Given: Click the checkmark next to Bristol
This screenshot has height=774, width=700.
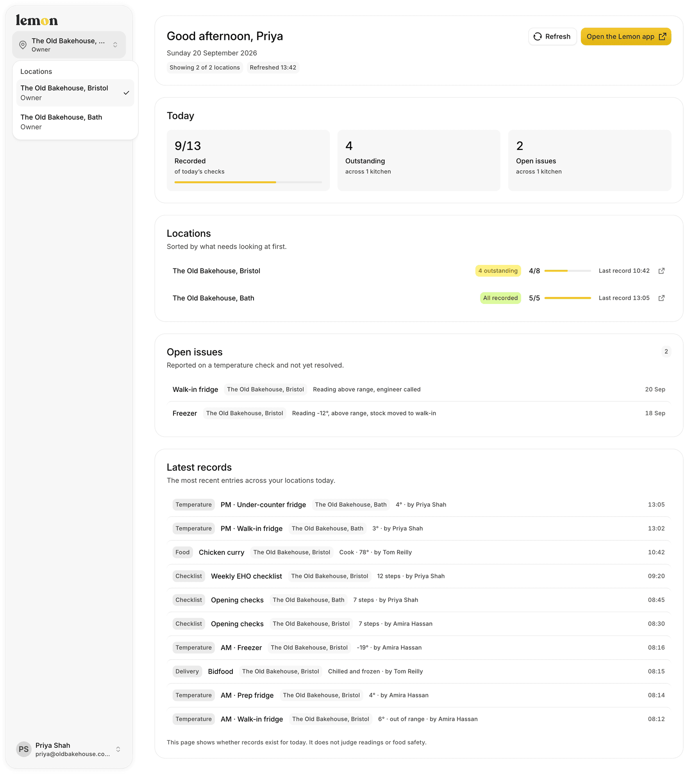Looking at the screenshot, I should pyautogui.click(x=126, y=93).
